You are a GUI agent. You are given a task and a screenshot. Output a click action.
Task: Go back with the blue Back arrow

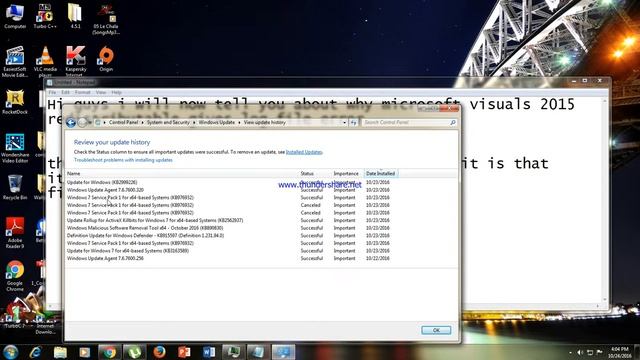(x=71, y=122)
